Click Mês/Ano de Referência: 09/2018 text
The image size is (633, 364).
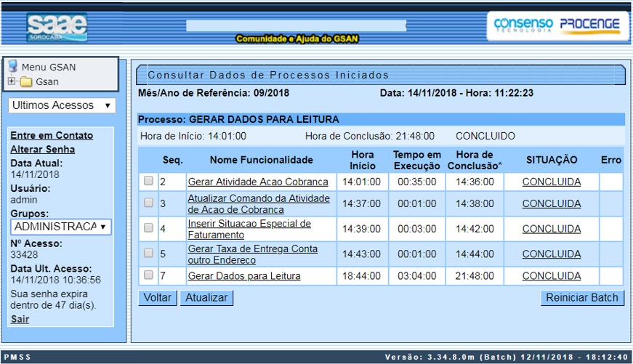pos(214,93)
